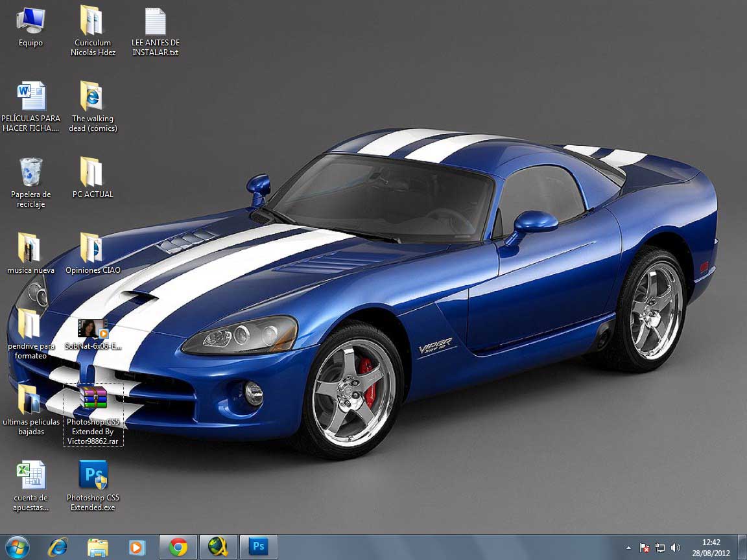Screen dimensions: 747x560
Task: Click the Windows Start button
Action: [x=16, y=547]
